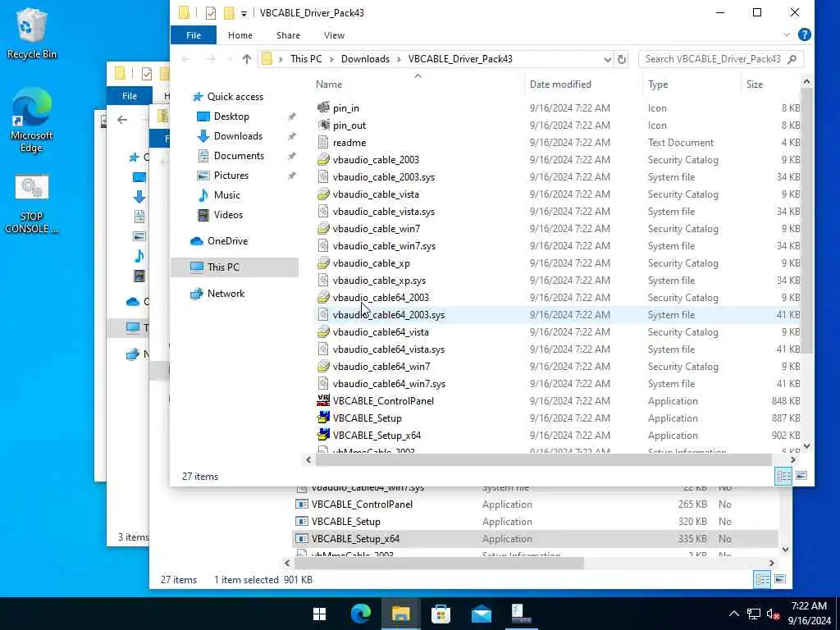Open Videos in navigation pane
Viewport: 840px width, 630px height.
coord(228,215)
